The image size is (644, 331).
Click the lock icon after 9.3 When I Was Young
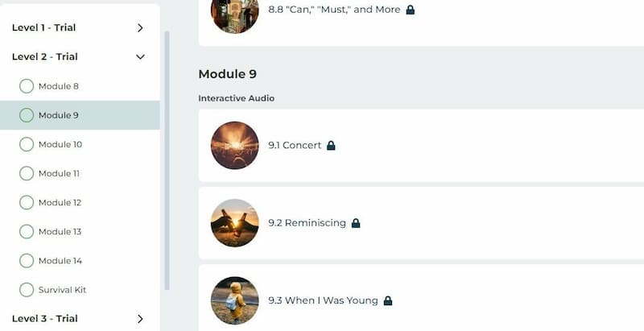[x=388, y=300]
